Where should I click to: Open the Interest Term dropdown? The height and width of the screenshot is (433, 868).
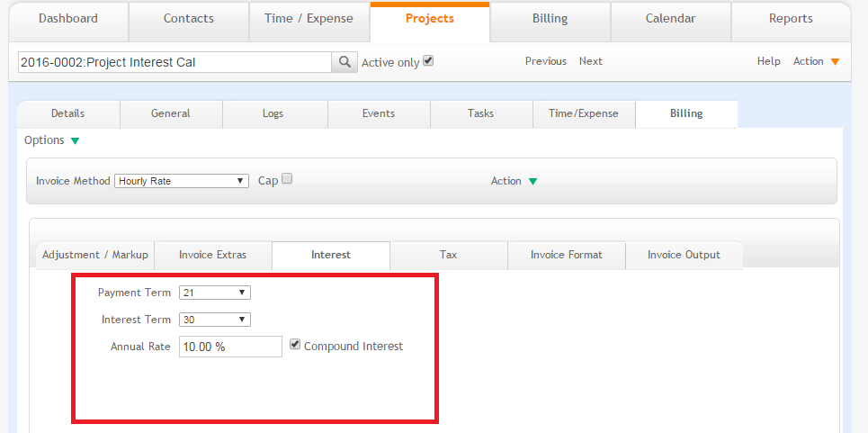(215, 320)
